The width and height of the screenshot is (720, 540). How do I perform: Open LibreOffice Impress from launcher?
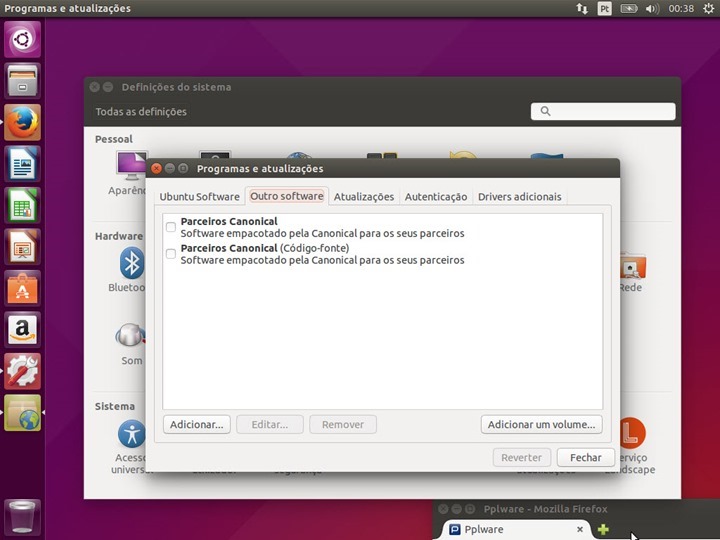pyautogui.click(x=22, y=247)
